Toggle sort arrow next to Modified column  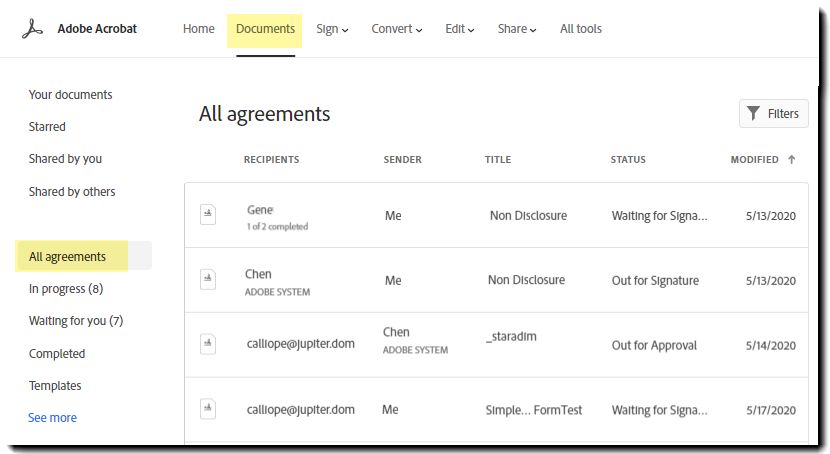tap(791, 159)
